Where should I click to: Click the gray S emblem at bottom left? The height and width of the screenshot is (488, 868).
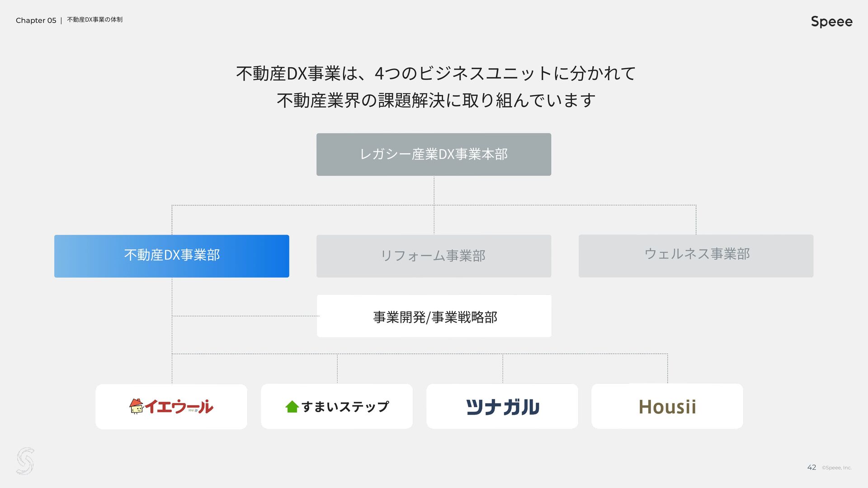pos(25,461)
